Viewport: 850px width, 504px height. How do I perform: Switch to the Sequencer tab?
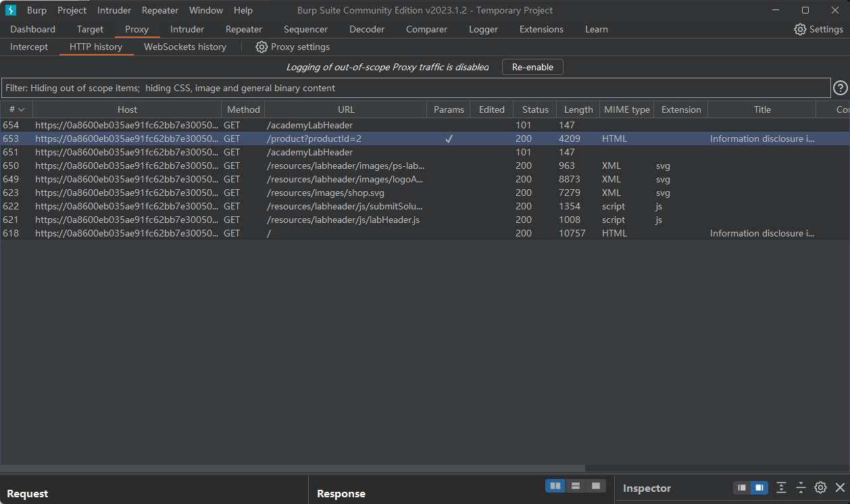click(305, 29)
